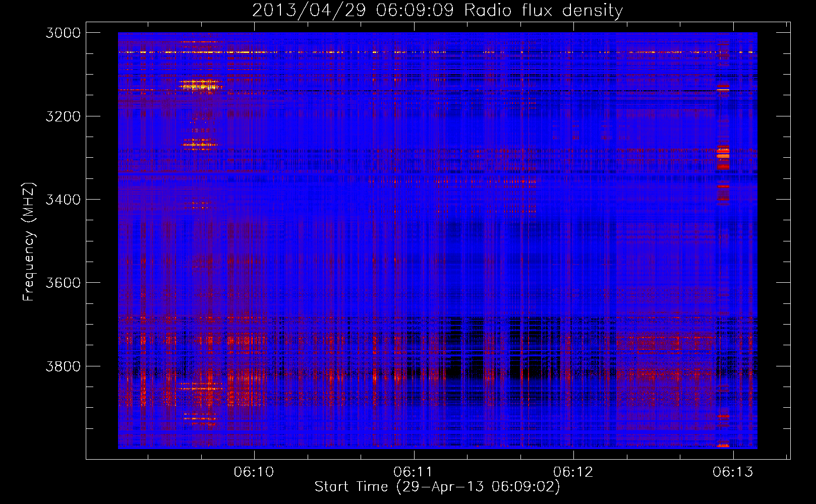Click the 3000 frequency tick label

pyautogui.click(x=63, y=33)
